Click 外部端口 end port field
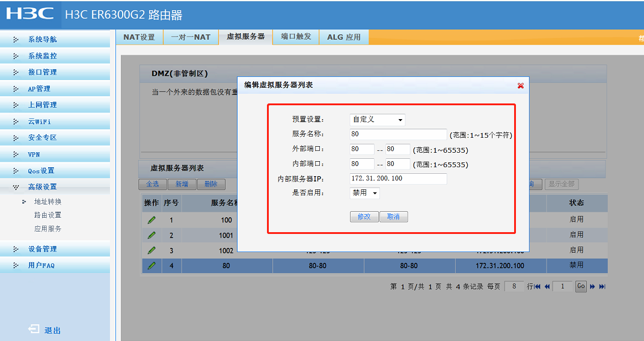 (397, 149)
